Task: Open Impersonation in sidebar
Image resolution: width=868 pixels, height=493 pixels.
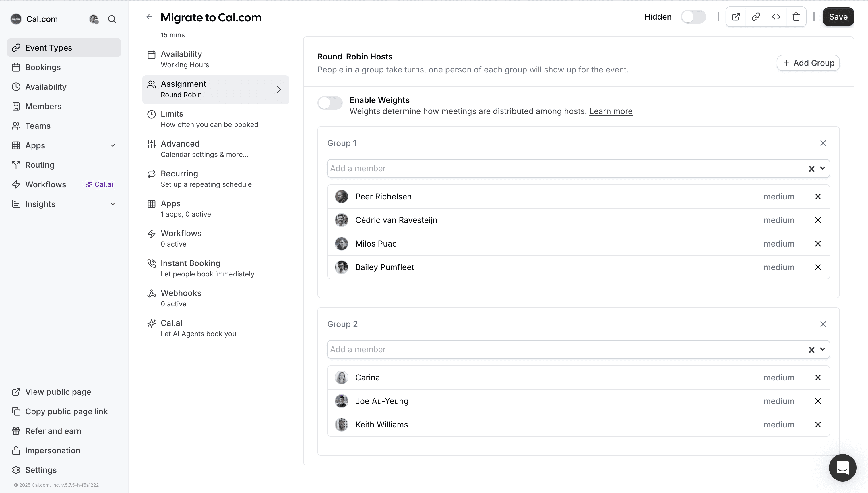Action: click(64, 451)
